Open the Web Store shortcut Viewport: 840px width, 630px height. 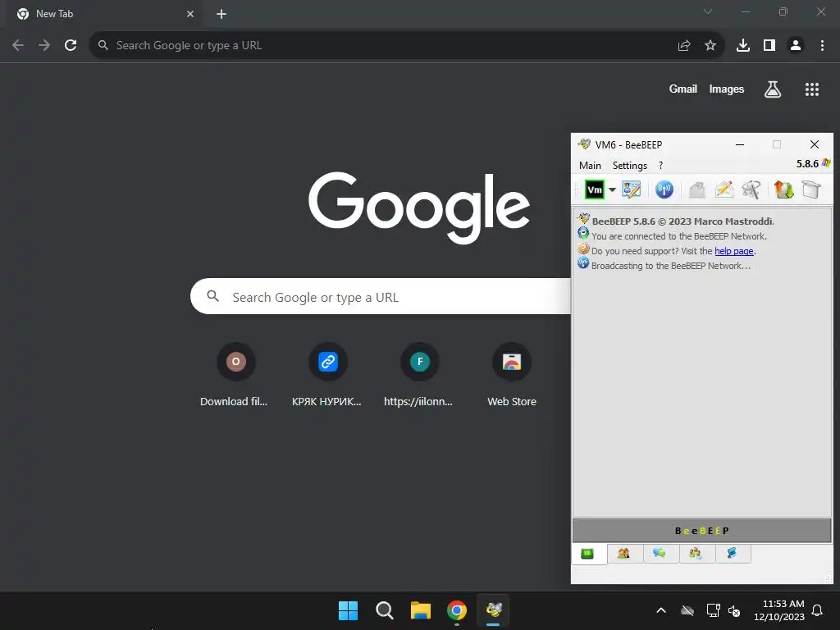click(x=512, y=375)
